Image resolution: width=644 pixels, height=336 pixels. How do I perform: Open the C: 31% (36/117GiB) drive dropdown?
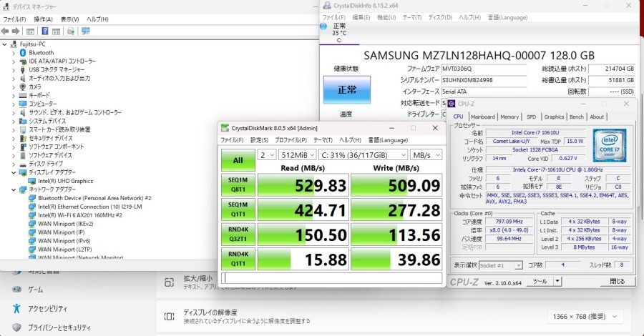coord(363,154)
